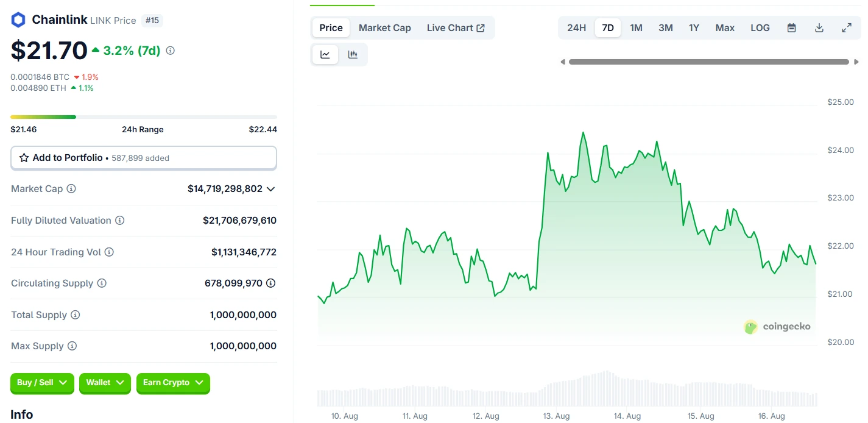This screenshot has height=423, width=868.
Task: Click the $24.00 y-axis label
Action: (841, 150)
